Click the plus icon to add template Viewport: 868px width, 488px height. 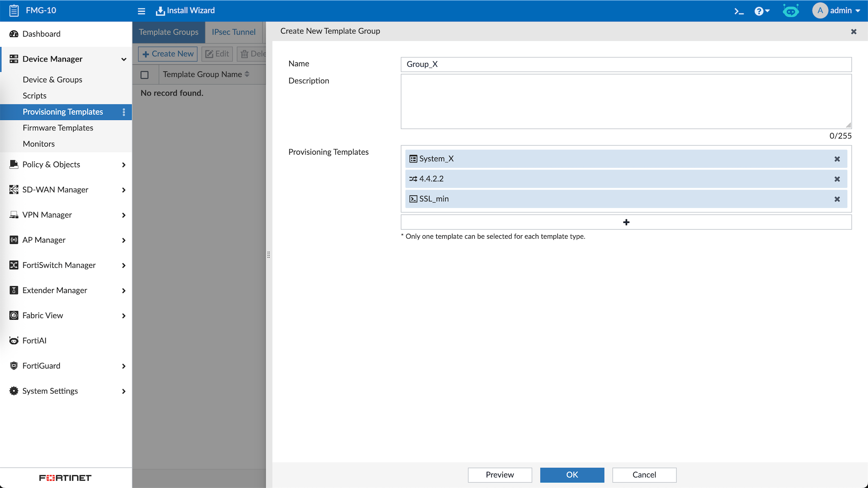pyautogui.click(x=626, y=222)
